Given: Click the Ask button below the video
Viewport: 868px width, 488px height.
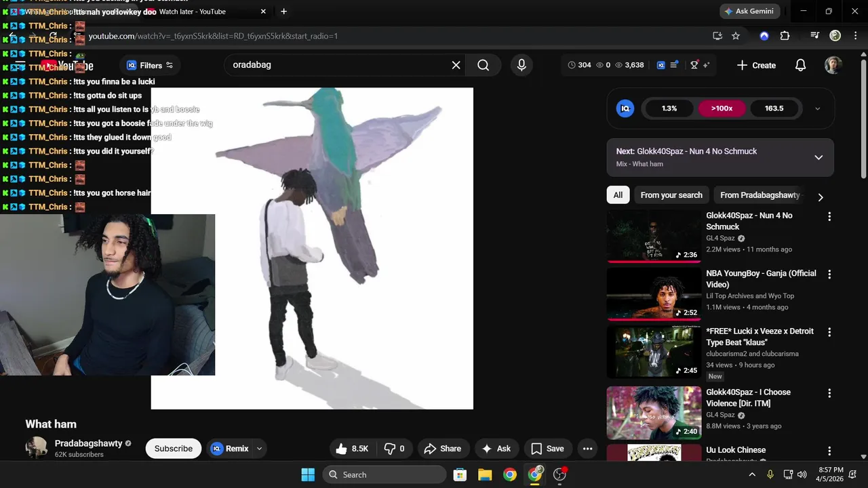Looking at the screenshot, I should [496, 449].
